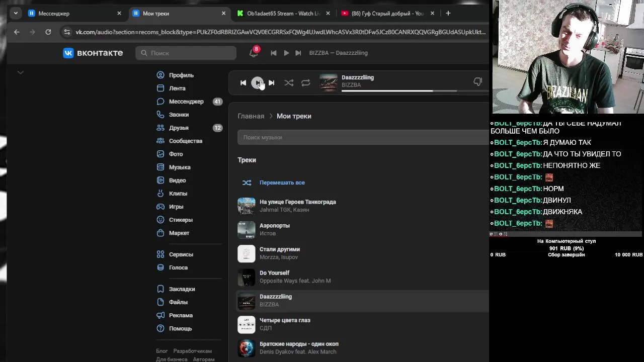The width and height of the screenshot is (644, 362).
Task: Jump to next track in main player
Action: click(271, 82)
